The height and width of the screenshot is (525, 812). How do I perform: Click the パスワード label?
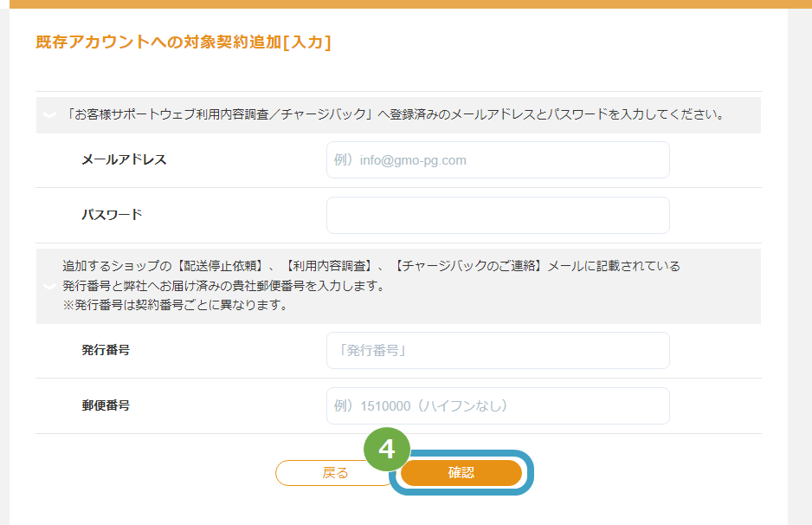click(112, 215)
